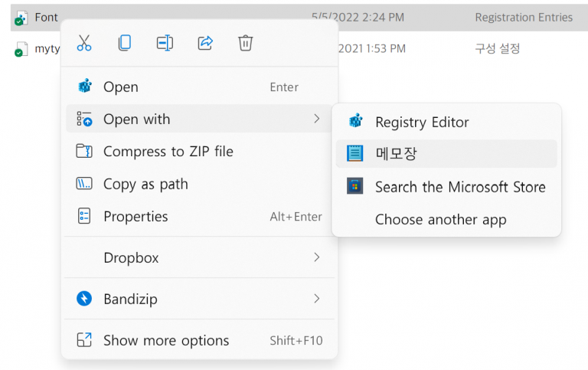
Task: Click the Delete trash can icon
Action: pyautogui.click(x=245, y=43)
